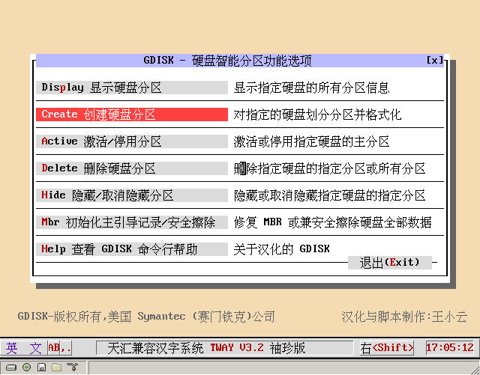The width and height of the screenshot is (480, 375).
Task: Click description 修复 MBR 或兼安全擦除硬盘全部数据
Action: (x=333, y=222)
